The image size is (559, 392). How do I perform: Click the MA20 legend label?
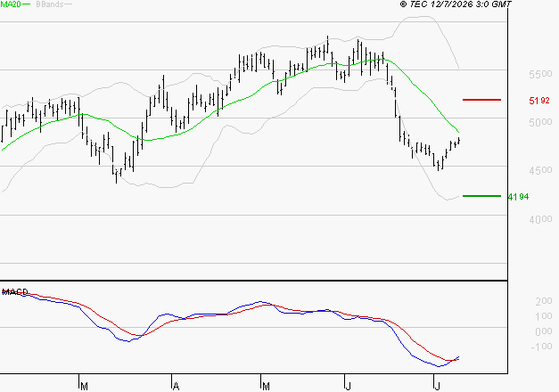[11, 4]
